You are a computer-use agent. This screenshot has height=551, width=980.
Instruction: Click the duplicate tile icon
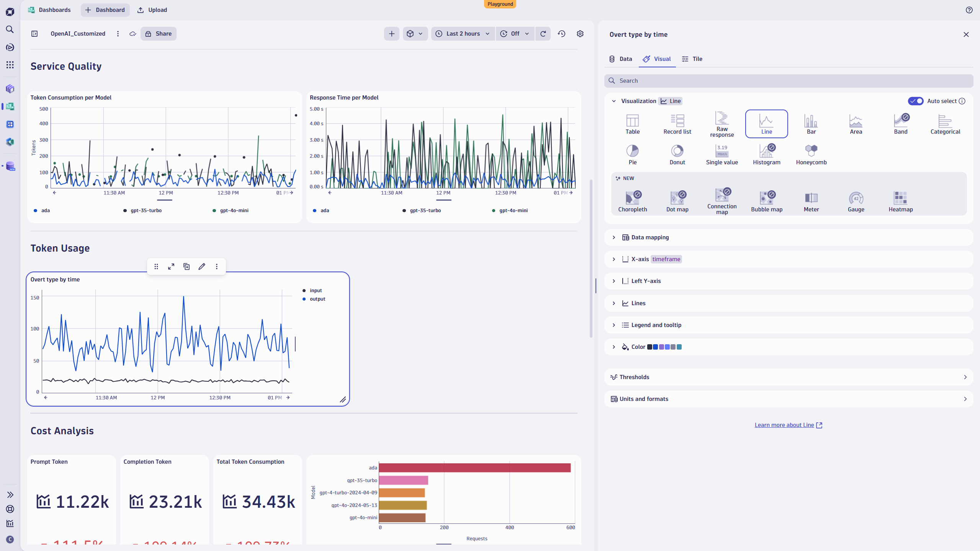187,267
